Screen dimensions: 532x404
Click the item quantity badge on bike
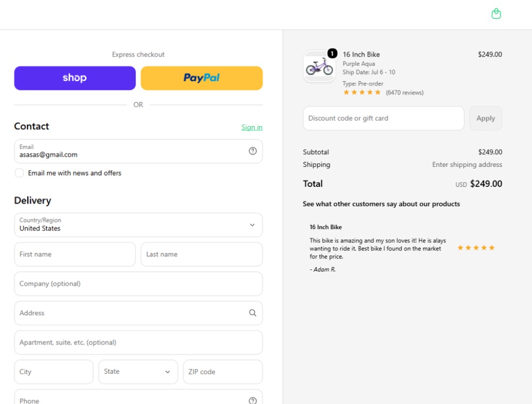click(x=332, y=53)
